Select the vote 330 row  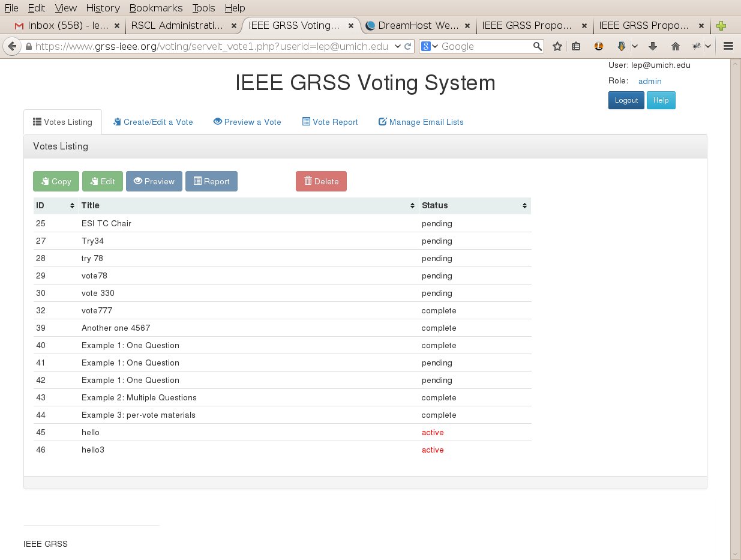[282, 293]
